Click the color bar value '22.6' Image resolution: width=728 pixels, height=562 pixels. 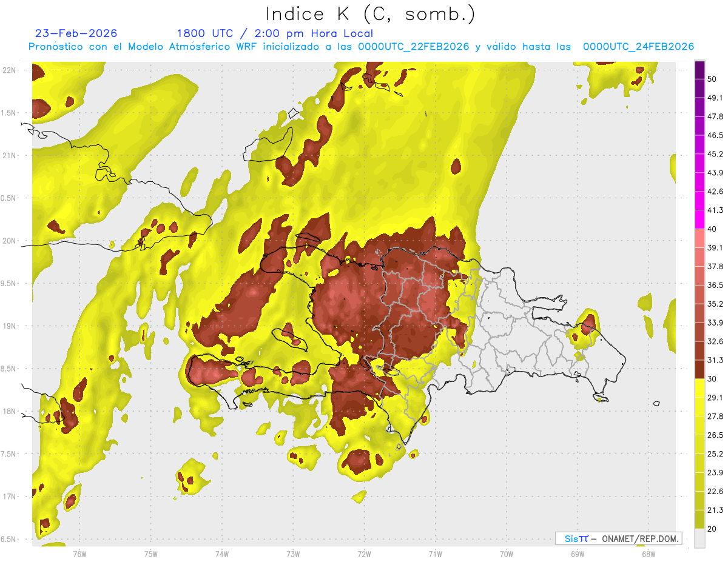click(x=715, y=491)
